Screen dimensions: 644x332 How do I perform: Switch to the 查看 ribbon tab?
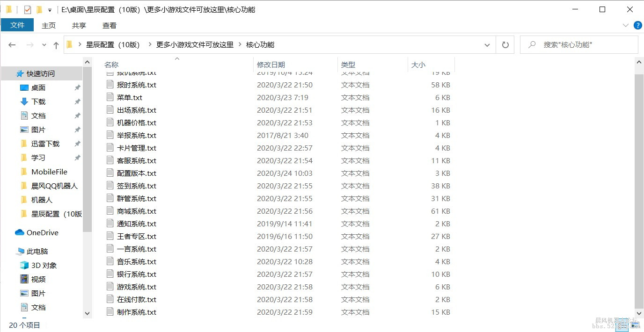pyautogui.click(x=109, y=25)
